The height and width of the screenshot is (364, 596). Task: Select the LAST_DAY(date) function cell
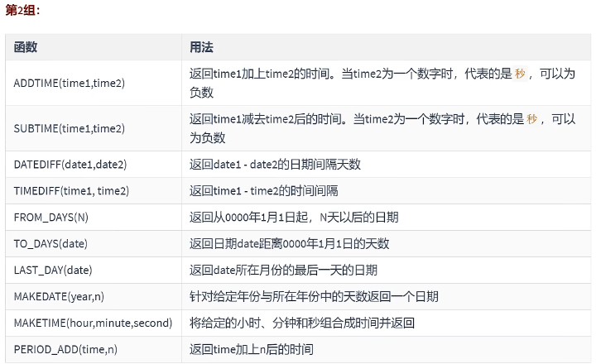(x=53, y=271)
